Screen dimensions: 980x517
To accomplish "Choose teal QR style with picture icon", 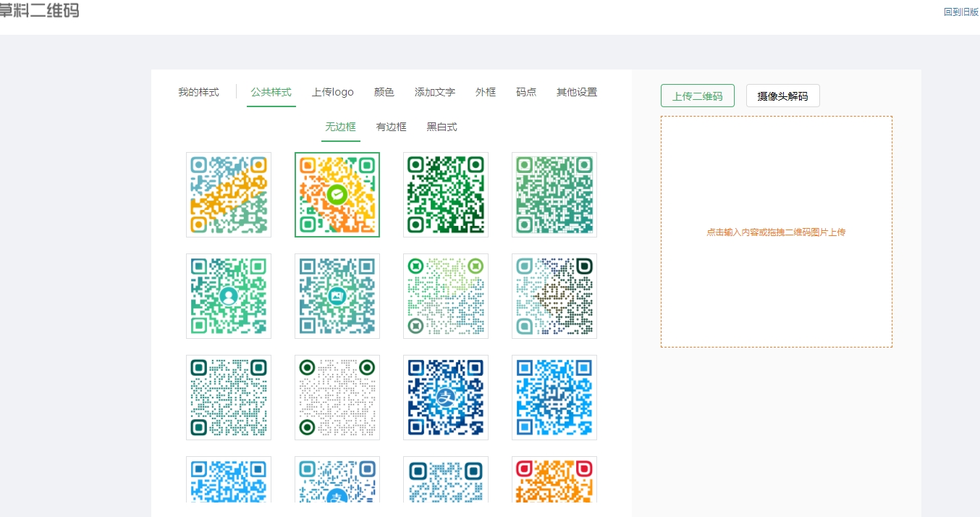I will pyautogui.click(x=337, y=296).
